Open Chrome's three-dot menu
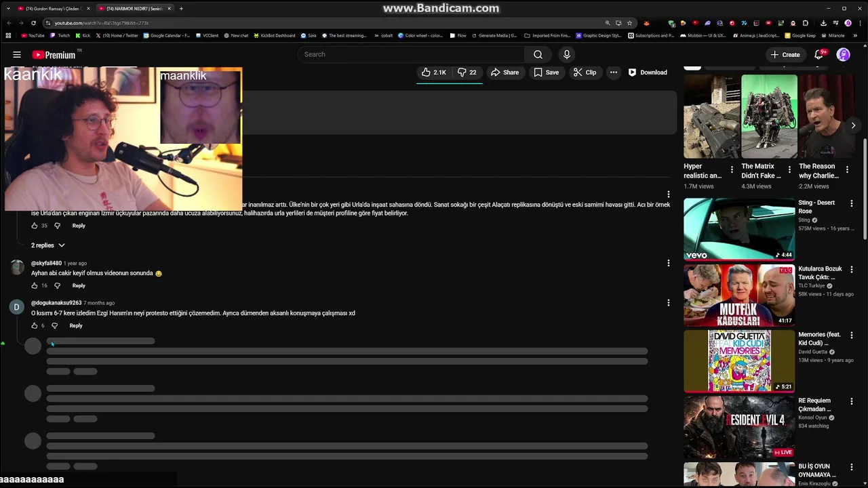 [x=860, y=23]
